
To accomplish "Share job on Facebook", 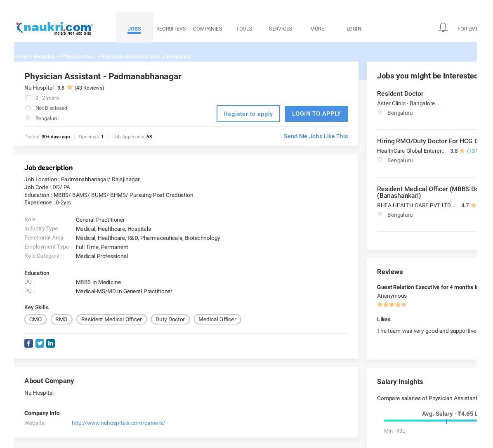I will coord(28,343).
